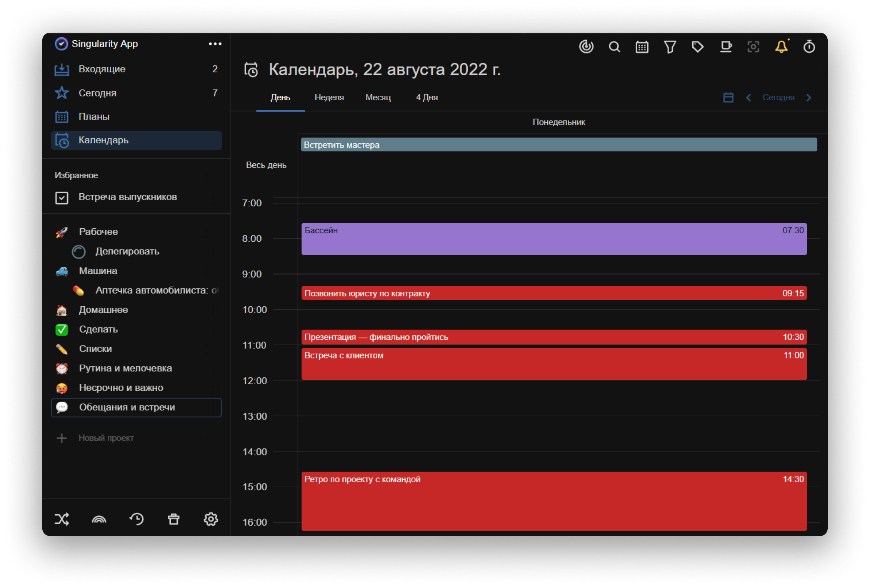Screen dimensions: 870x588
Task: Click the rainbow arc icon in bottom bar
Action: point(99,519)
